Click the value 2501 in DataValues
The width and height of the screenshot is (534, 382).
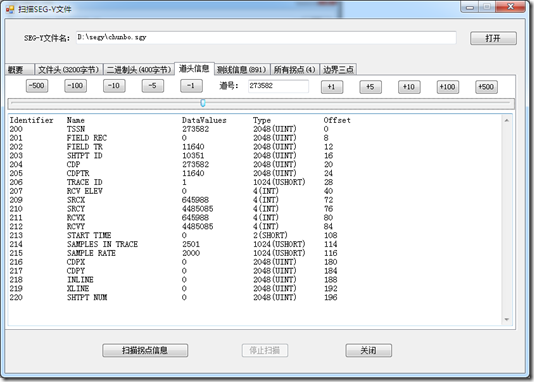pyautogui.click(x=191, y=244)
